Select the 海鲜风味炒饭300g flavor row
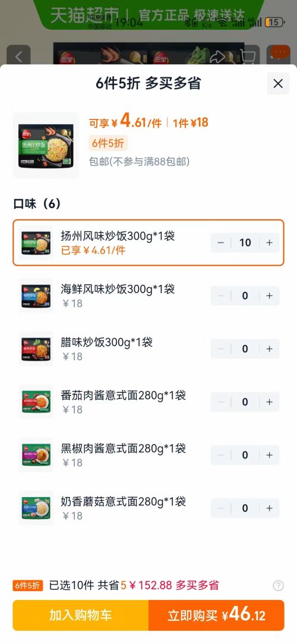Screen dimensions: 297x644 click(x=148, y=296)
